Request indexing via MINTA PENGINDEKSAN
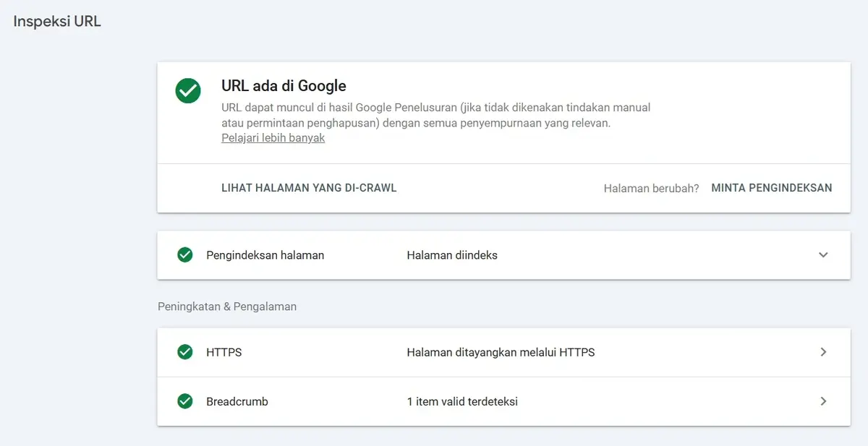The width and height of the screenshot is (868, 446). [772, 188]
